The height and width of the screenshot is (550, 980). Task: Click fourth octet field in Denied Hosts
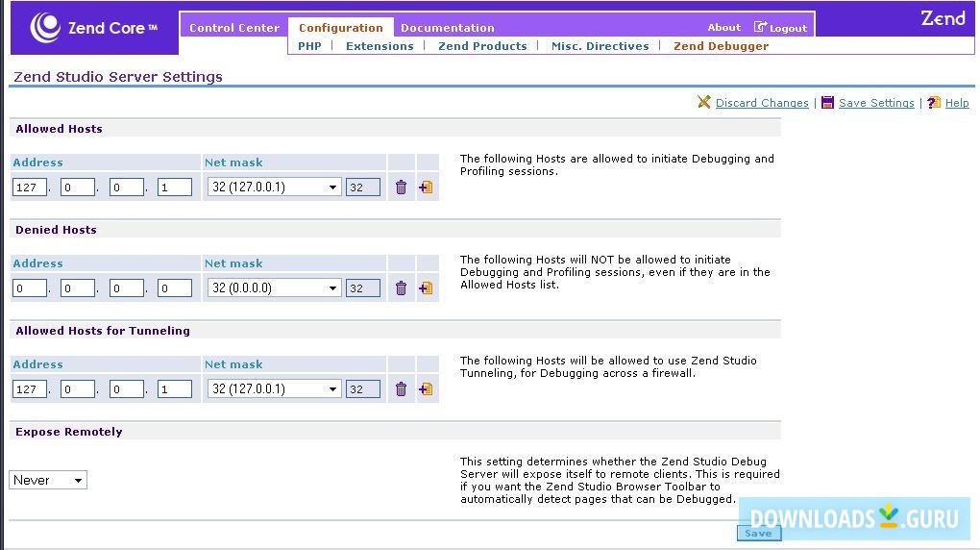(174, 287)
